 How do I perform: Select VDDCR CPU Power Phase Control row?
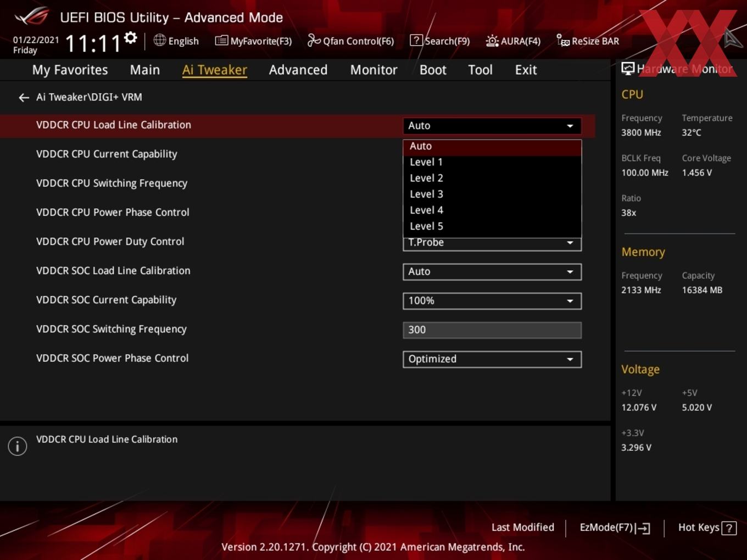pos(113,212)
